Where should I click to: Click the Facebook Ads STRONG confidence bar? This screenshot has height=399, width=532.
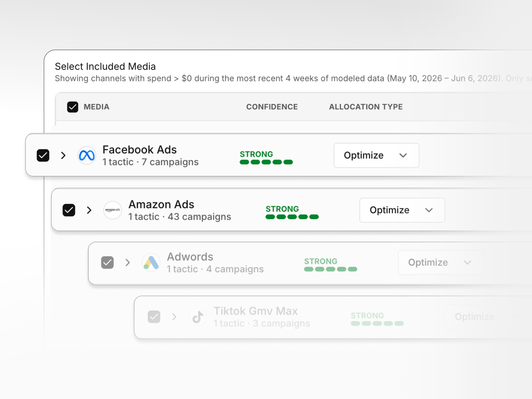point(266,162)
